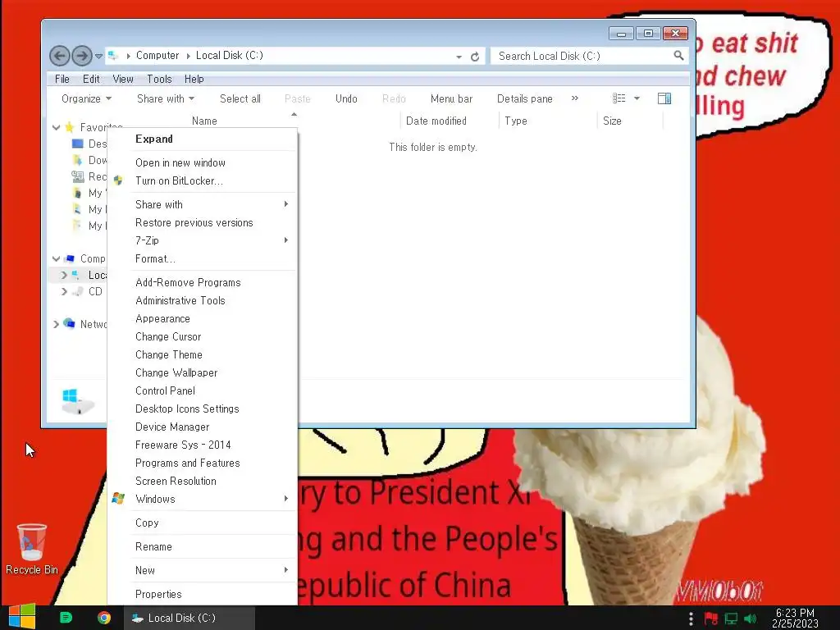840x630 pixels.
Task: Toggle the preview pane icon
Action: point(664,98)
